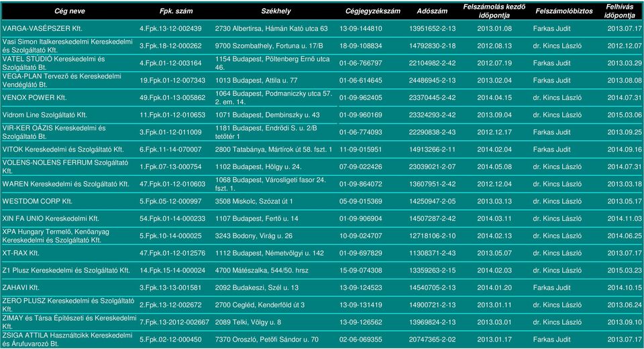Click registry number '07-09-022426'
This screenshot has width=644, height=349.
(361, 167)
